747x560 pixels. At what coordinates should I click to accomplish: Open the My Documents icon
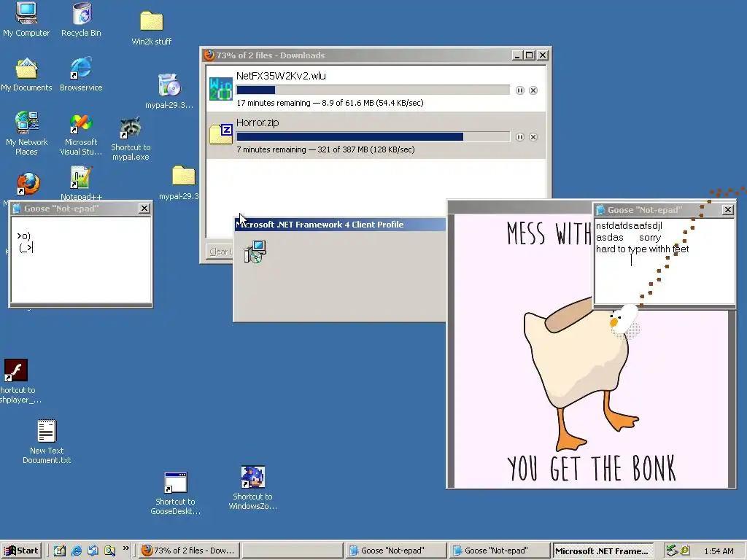click(x=26, y=69)
